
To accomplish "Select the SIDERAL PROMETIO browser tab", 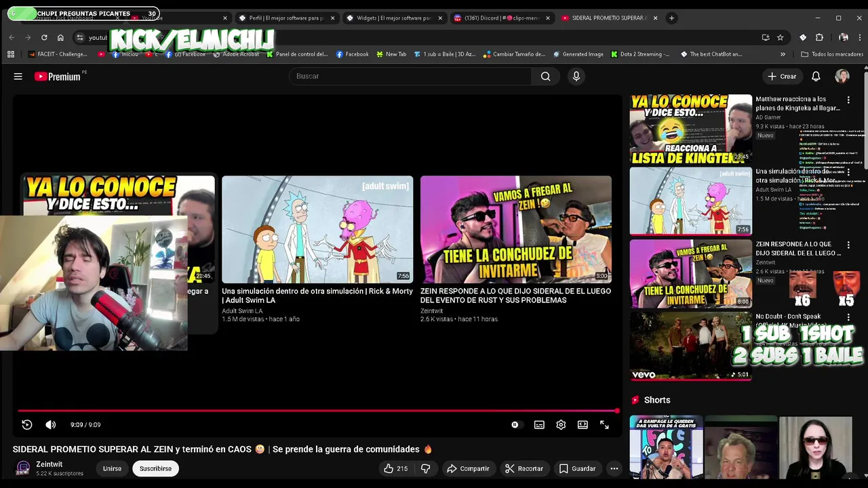I will (x=609, y=18).
